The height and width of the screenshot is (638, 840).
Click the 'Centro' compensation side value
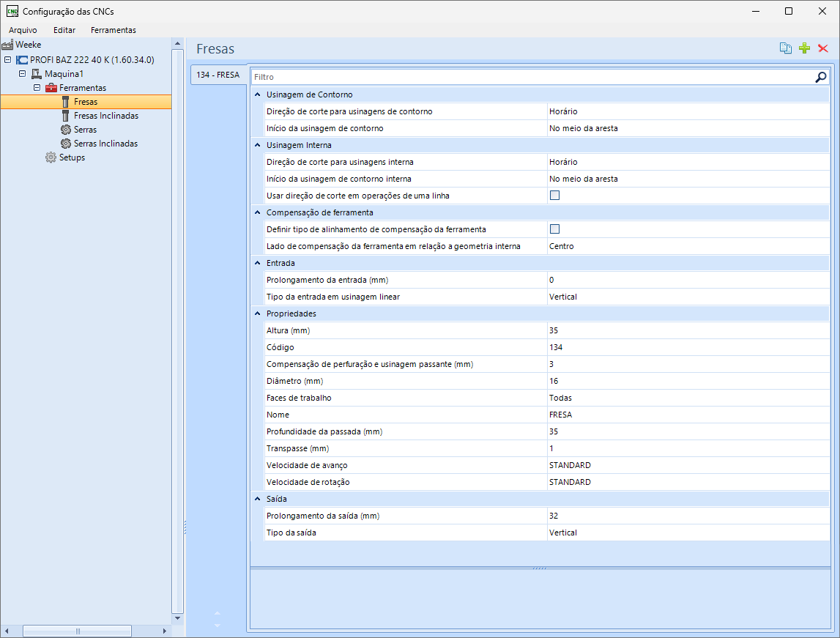688,246
